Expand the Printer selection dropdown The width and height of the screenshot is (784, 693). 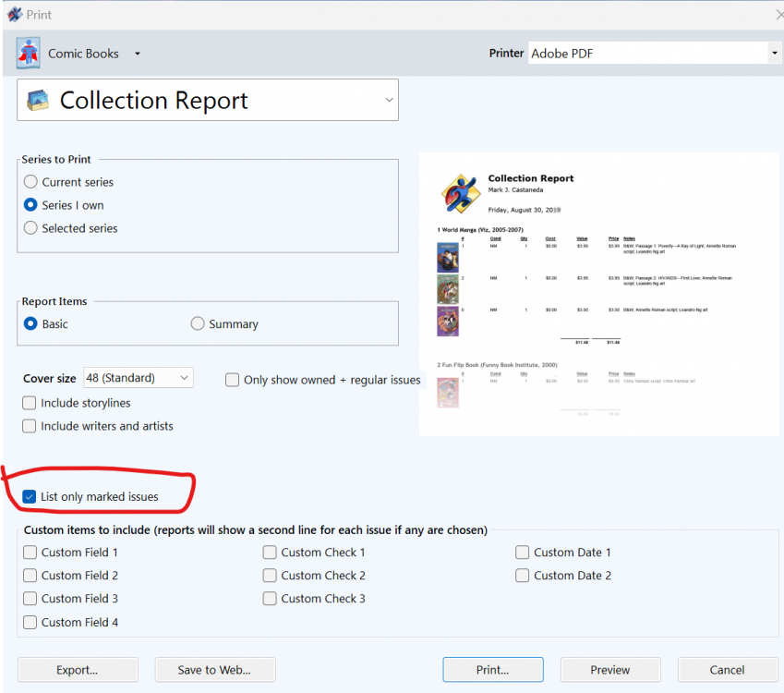click(x=774, y=54)
